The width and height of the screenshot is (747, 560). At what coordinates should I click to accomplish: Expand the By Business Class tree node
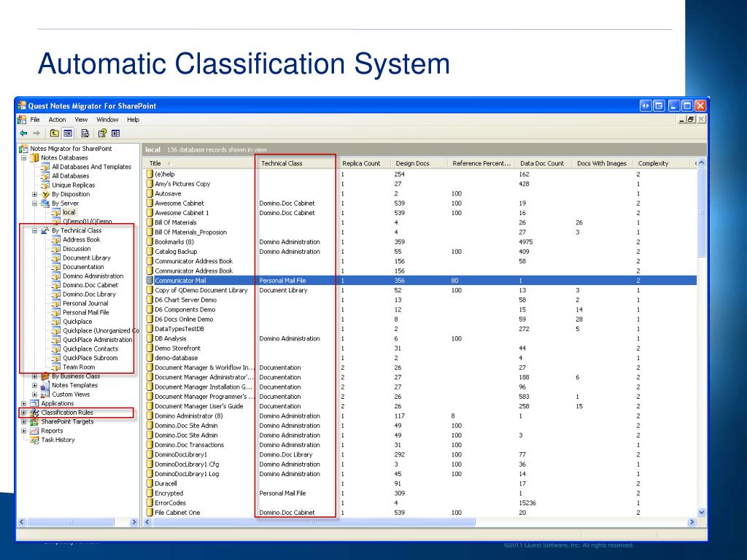[x=34, y=376]
